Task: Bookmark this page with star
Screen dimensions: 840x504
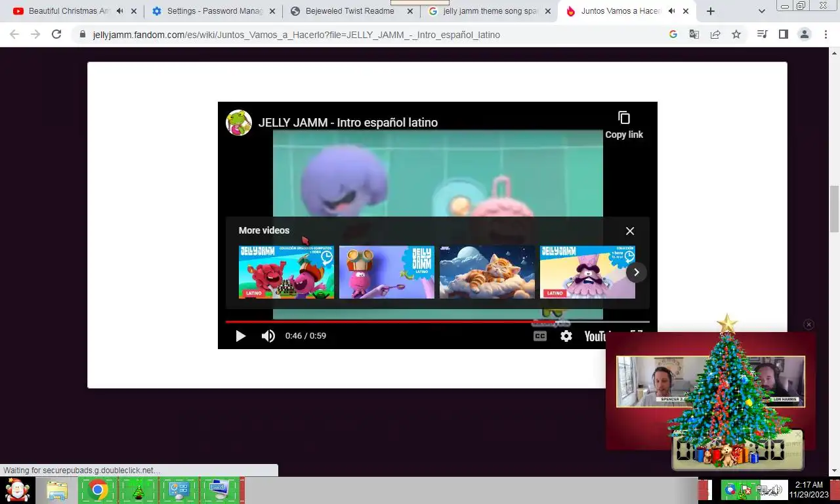Action: (x=736, y=34)
